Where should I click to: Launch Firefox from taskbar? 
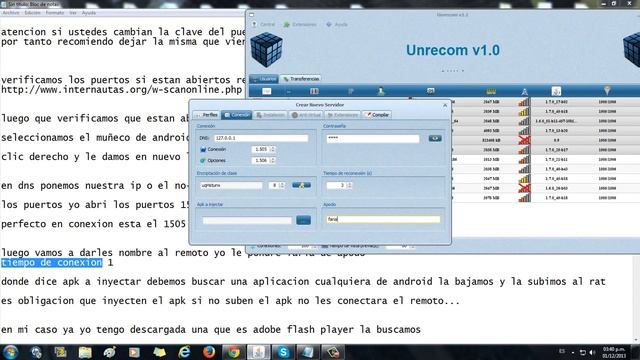pyautogui.click(x=209, y=352)
